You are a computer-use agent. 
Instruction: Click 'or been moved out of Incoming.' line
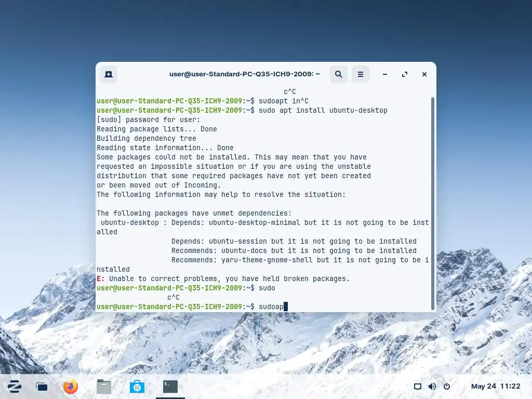coord(158,185)
